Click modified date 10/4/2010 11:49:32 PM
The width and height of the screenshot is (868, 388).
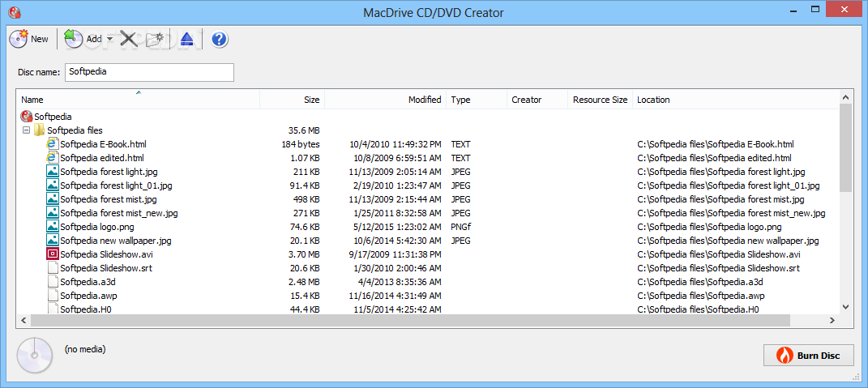pos(396,144)
